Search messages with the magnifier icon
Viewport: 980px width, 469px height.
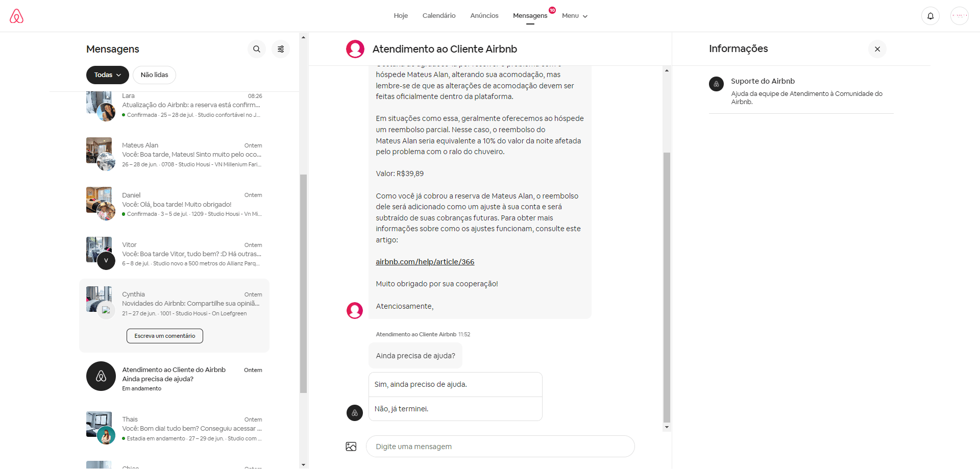[x=257, y=49]
